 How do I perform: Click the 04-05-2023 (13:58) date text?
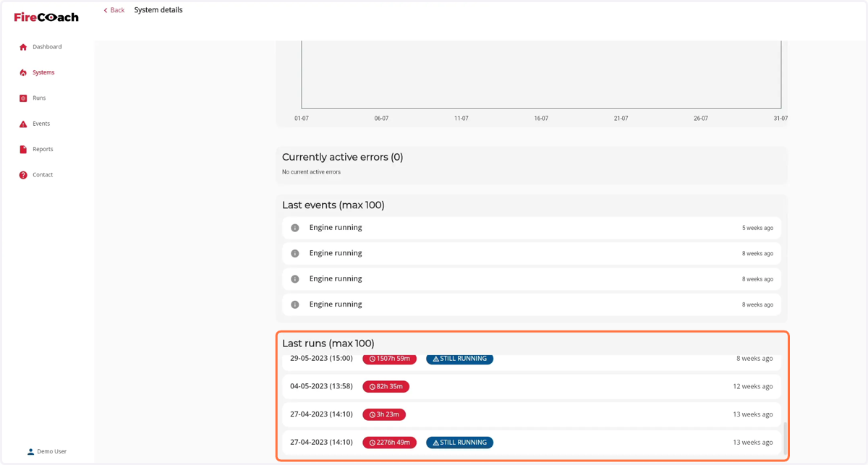[321, 386]
